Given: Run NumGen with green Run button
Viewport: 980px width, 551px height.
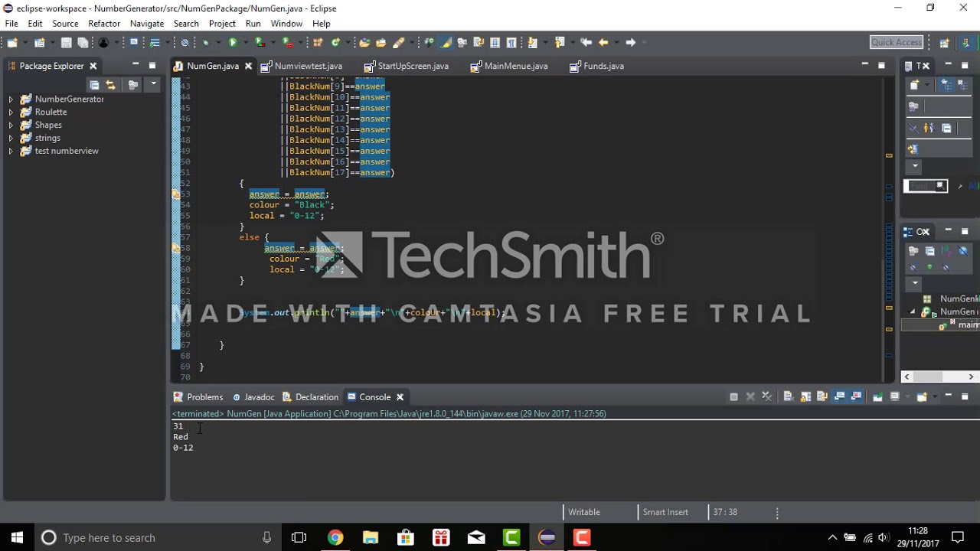Looking at the screenshot, I should (x=232, y=42).
